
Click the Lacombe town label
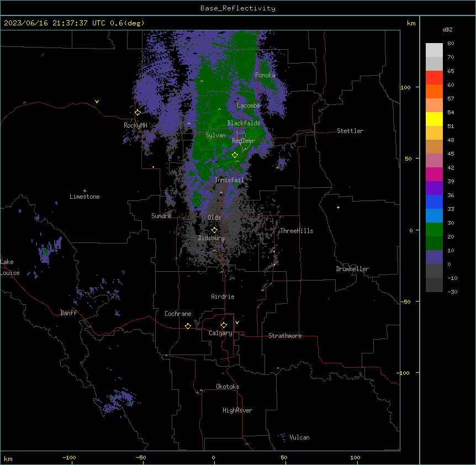[x=248, y=105]
